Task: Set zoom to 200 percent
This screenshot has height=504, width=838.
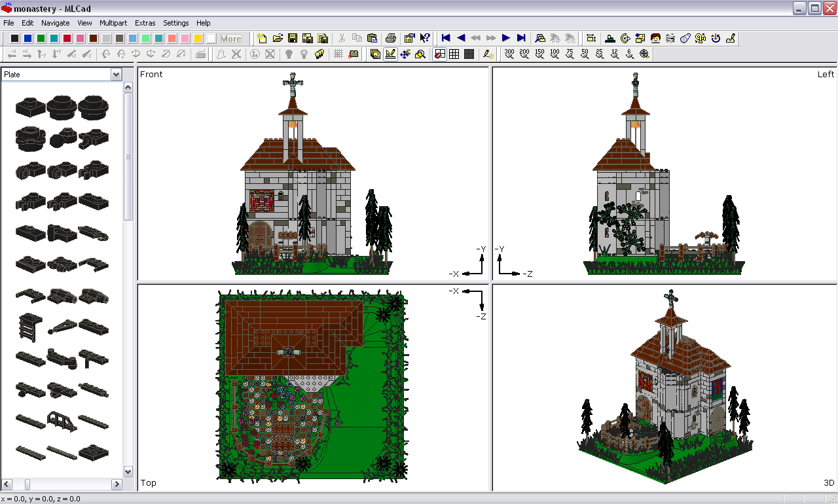Action: click(x=524, y=54)
